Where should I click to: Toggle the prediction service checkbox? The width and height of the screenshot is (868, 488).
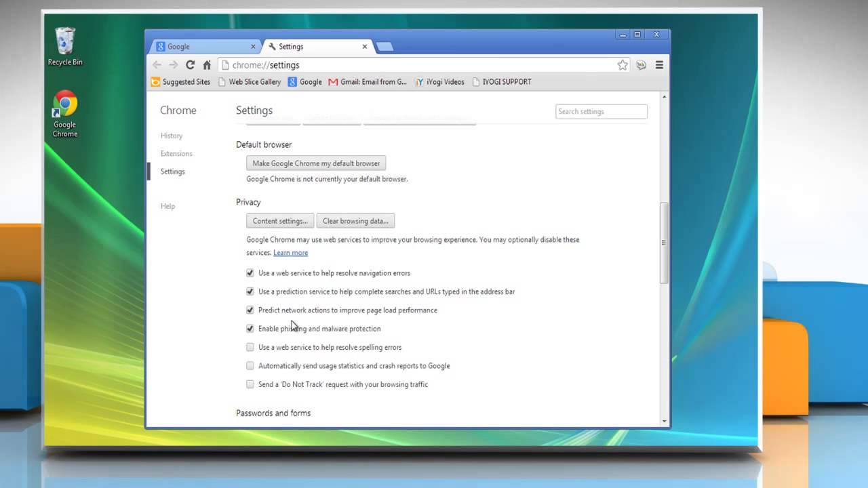point(250,291)
